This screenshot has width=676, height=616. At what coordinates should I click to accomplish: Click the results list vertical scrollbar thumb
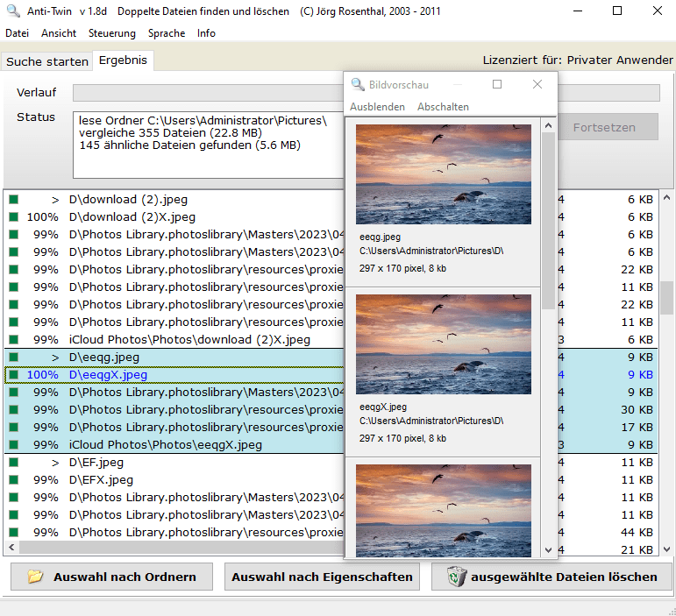click(666, 298)
